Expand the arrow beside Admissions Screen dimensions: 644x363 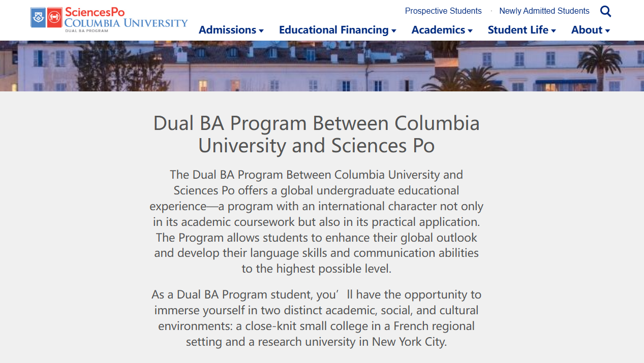click(261, 31)
